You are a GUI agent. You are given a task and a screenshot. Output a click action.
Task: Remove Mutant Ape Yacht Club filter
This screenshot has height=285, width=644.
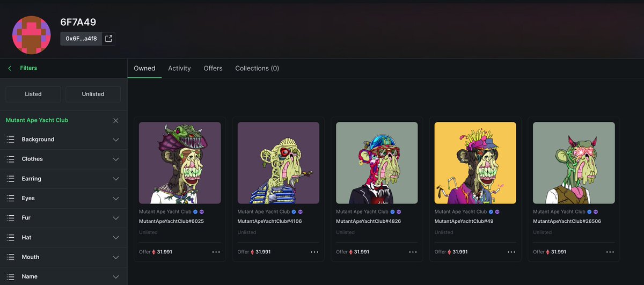point(116,120)
